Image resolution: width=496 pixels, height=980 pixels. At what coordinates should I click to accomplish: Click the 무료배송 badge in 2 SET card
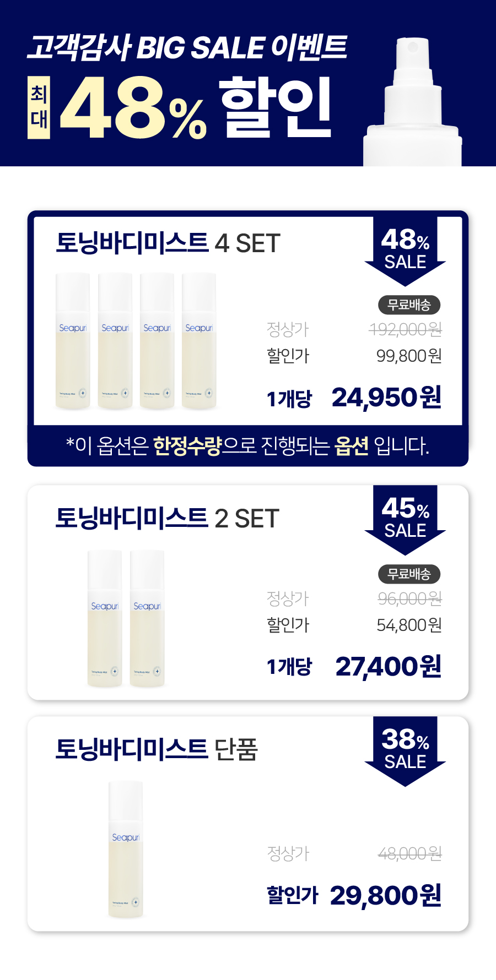[409, 574]
